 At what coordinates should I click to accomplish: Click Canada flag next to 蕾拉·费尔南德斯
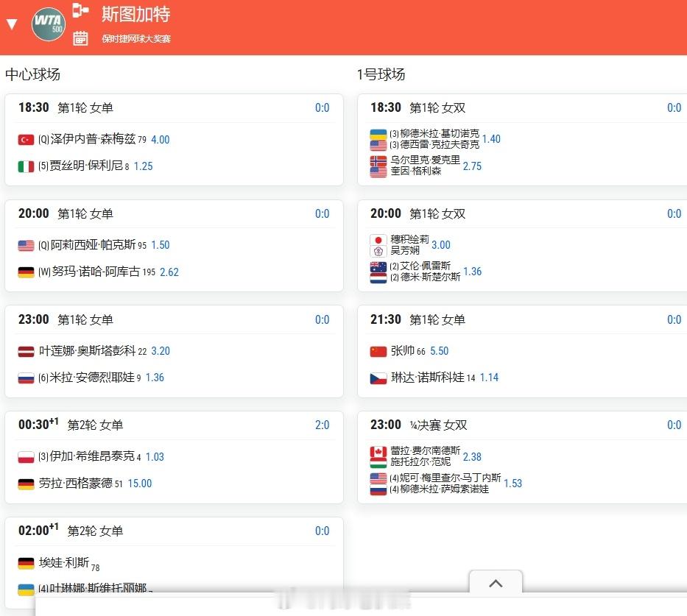pyautogui.click(x=378, y=451)
